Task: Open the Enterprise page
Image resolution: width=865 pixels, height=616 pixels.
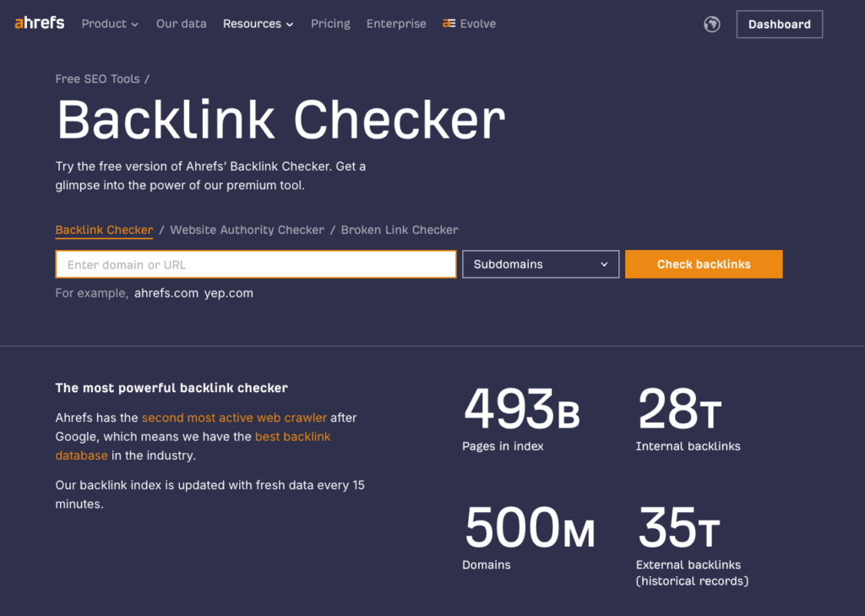Action: (396, 24)
